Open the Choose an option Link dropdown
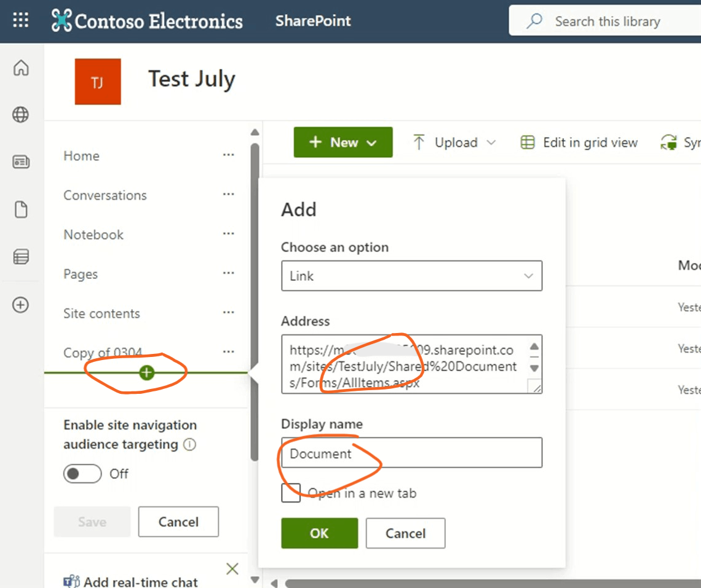This screenshot has height=588, width=701. [412, 276]
